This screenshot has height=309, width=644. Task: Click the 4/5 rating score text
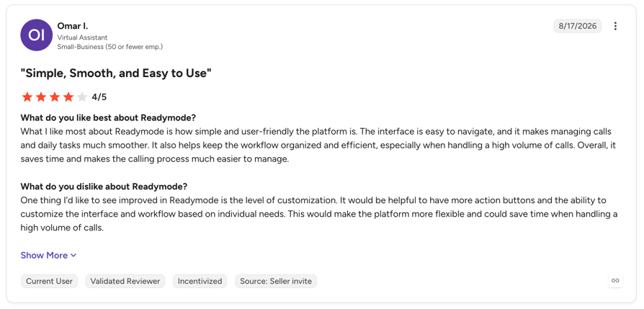[x=99, y=97]
